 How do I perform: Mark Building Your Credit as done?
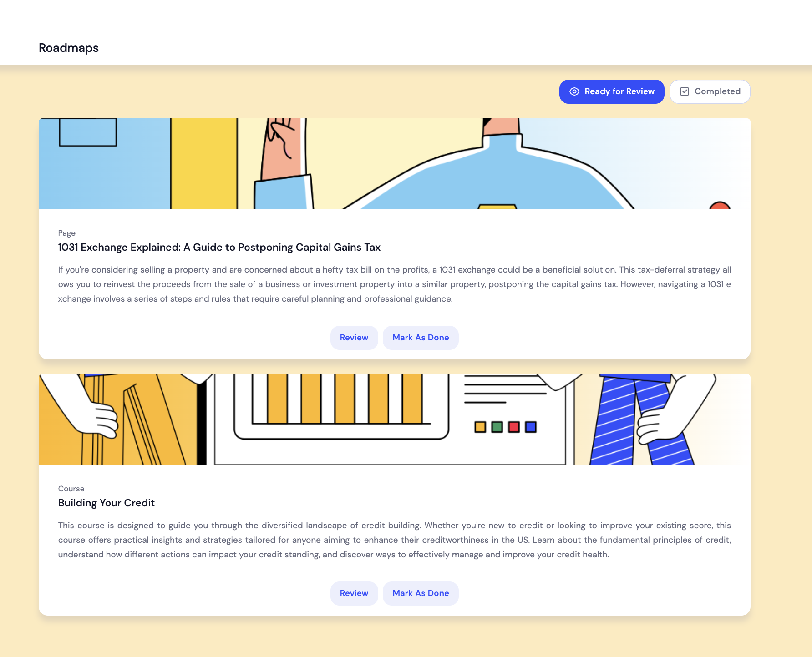[x=421, y=593]
